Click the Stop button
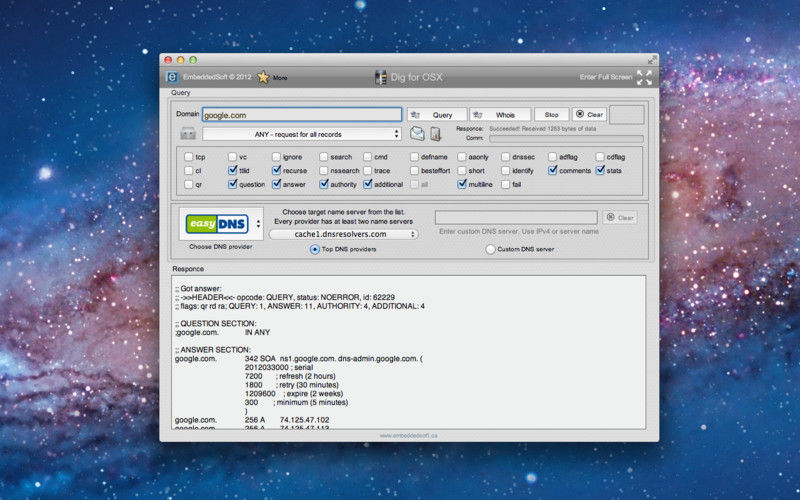Screen dimensions: 800x500 click(x=552, y=115)
